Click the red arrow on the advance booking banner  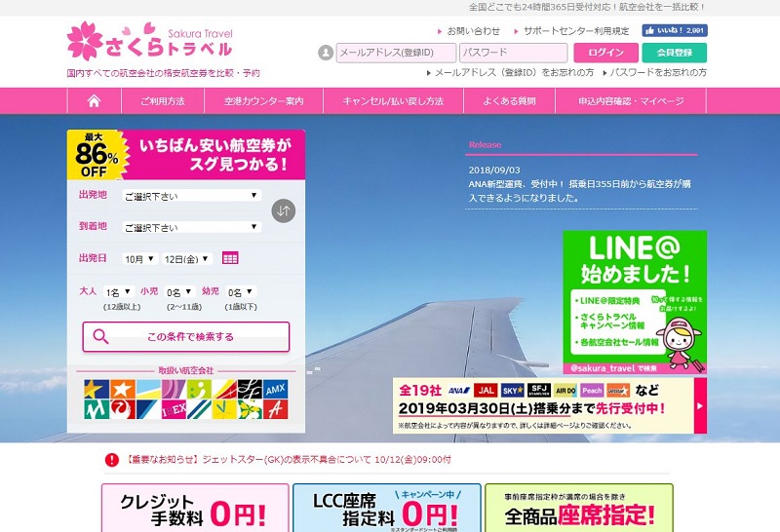[699, 404]
